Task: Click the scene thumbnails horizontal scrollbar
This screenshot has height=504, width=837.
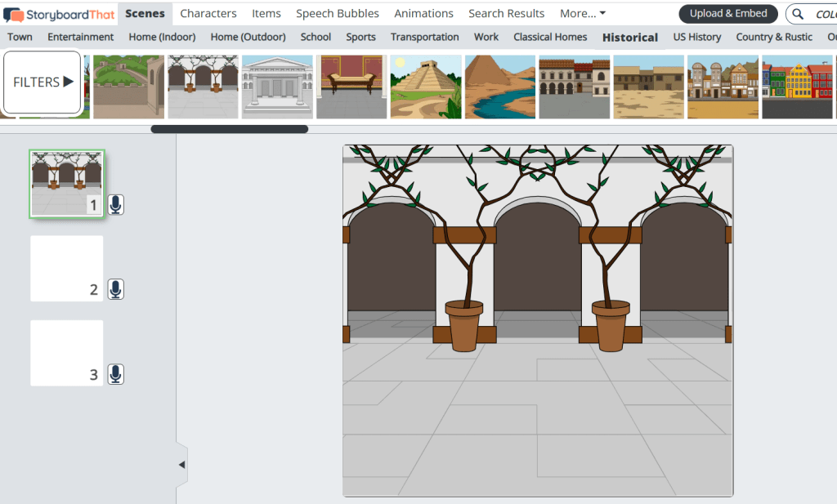Action: pyautogui.click(x=229, y=129)
